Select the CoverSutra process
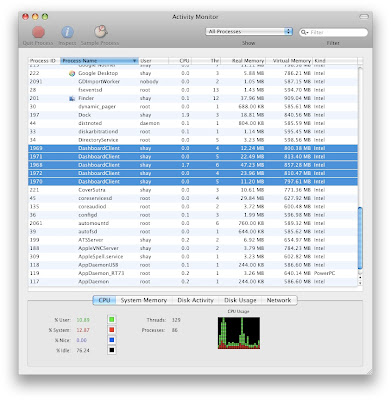 coord(193,190)
